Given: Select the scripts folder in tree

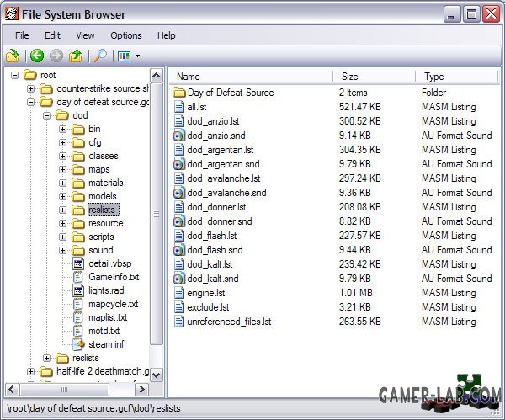Looking at the screenshot, I should pos(101,237).
